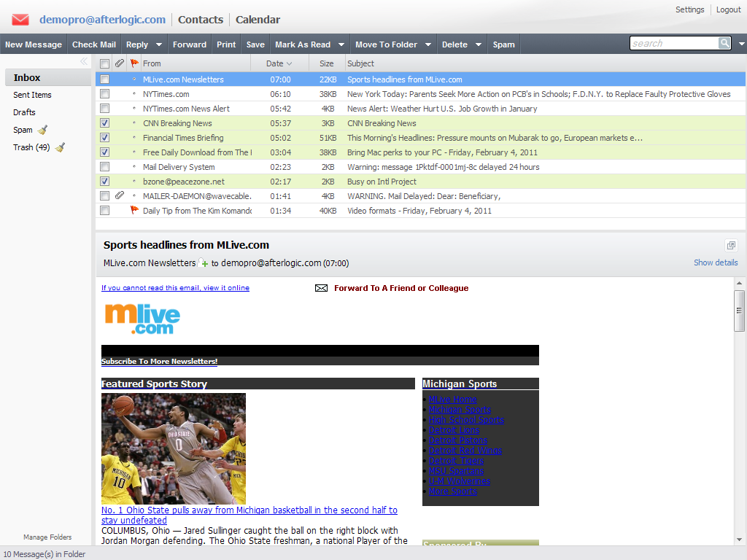Check the MLive.com Newsletters message checkbox
Image resolution: width=747 pixels, height=560 pixels.
pyautogui.click(x=105, y=79)
